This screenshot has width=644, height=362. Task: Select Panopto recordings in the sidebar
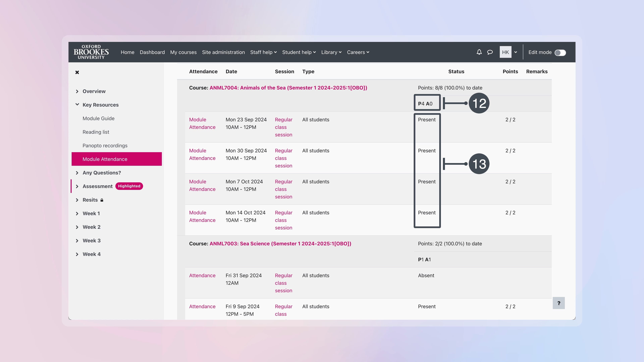click(105, 145)
